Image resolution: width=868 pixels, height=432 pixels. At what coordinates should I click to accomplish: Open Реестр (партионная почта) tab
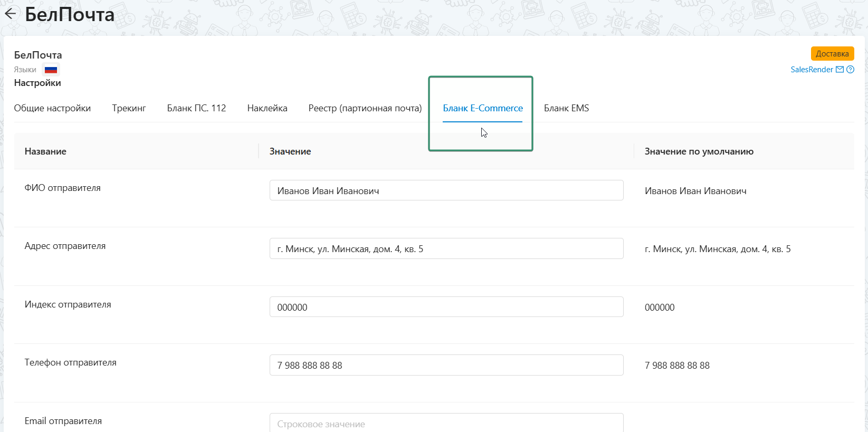(365, 108)
